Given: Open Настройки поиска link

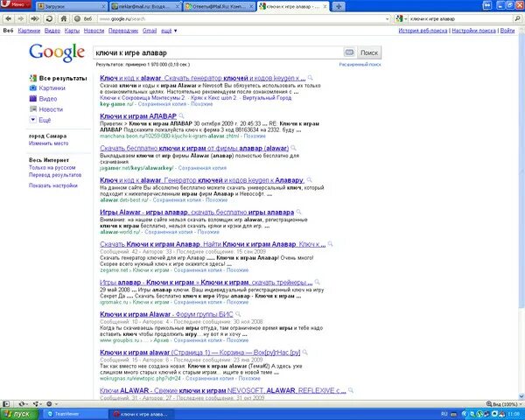Looking at the screenshot, I should (473, 31).
